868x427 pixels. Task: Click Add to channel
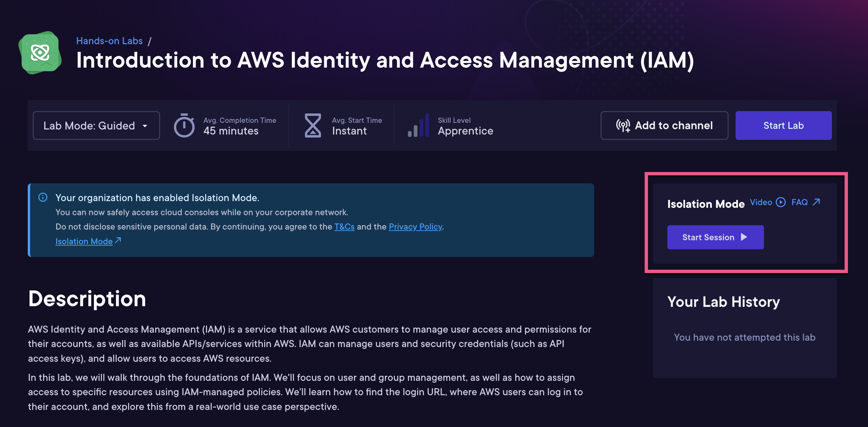point(664,125)
